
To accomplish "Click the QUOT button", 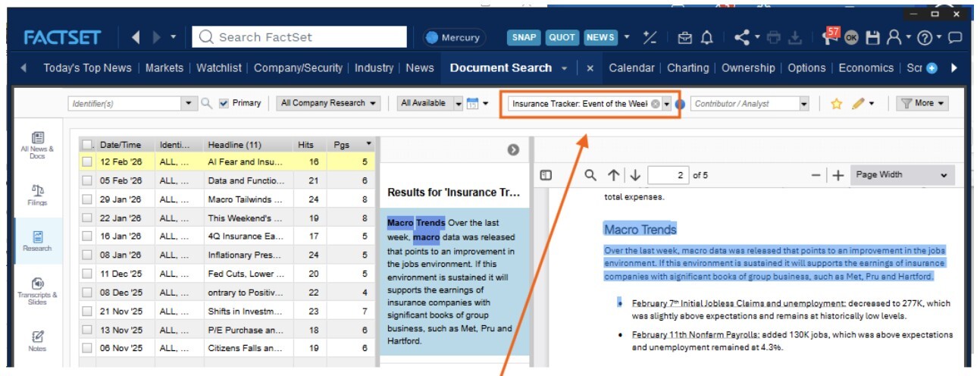I will (x=562, y=37).
